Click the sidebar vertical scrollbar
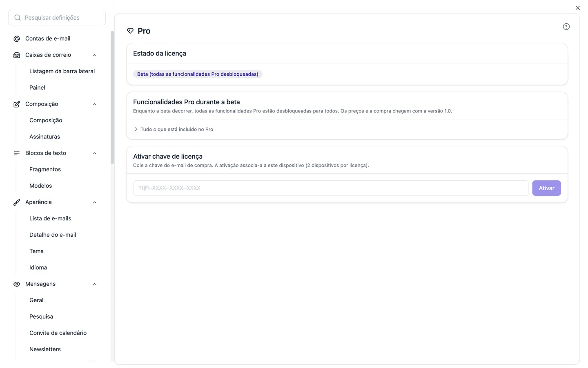This screenshot has width=588, height=368. click(x=112, y=97)
